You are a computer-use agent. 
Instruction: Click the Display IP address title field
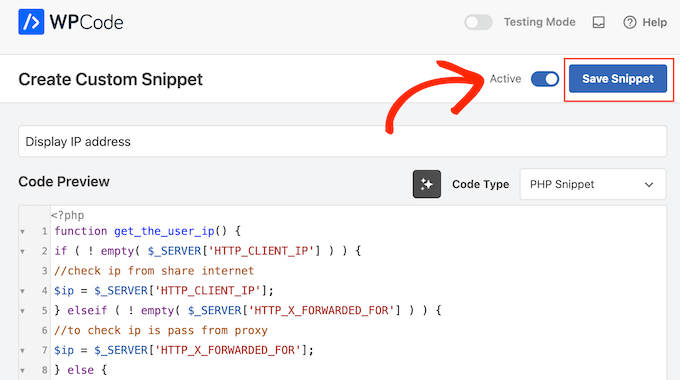[x=343, y=141]
